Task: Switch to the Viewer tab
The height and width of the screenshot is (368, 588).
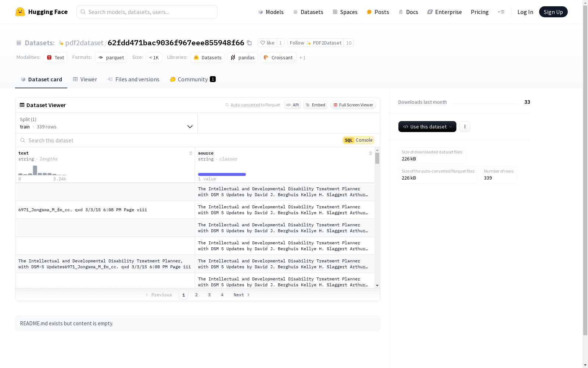Action: click(x=85, y=79)
